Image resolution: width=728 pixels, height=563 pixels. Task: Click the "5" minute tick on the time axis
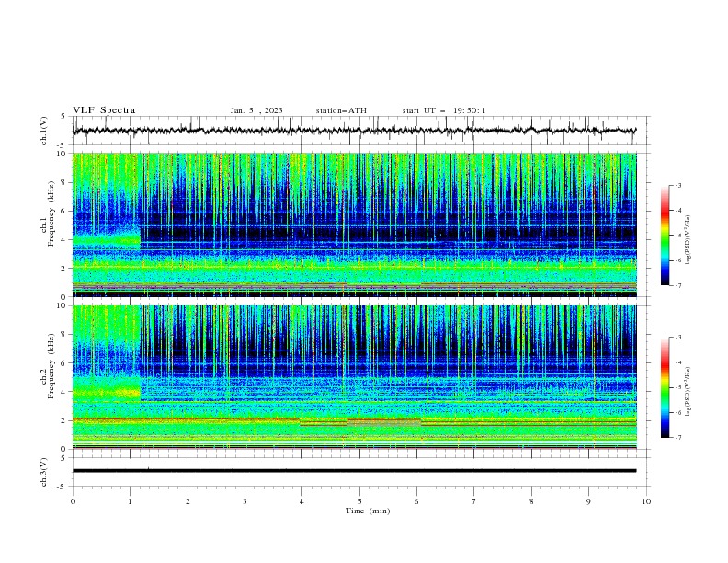point(359,501)
